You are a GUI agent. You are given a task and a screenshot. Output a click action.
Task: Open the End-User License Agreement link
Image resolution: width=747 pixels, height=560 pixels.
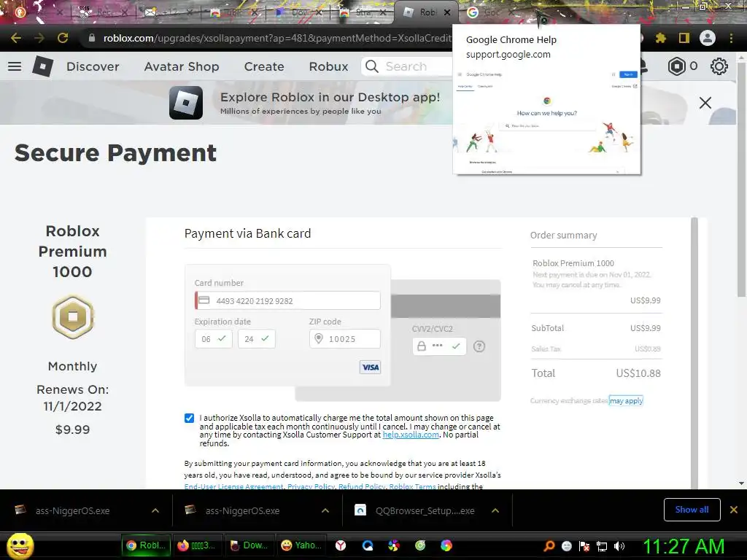click(x=233, y=486)
